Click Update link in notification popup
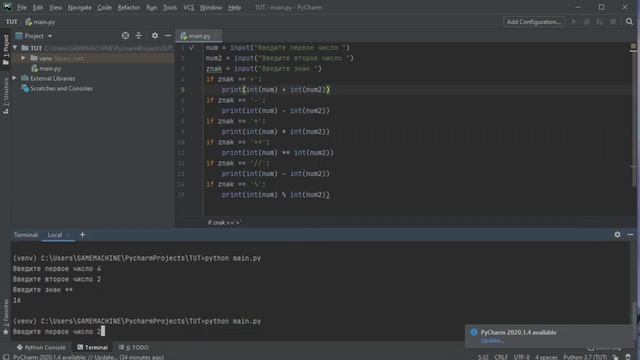 tap(492, 340)
